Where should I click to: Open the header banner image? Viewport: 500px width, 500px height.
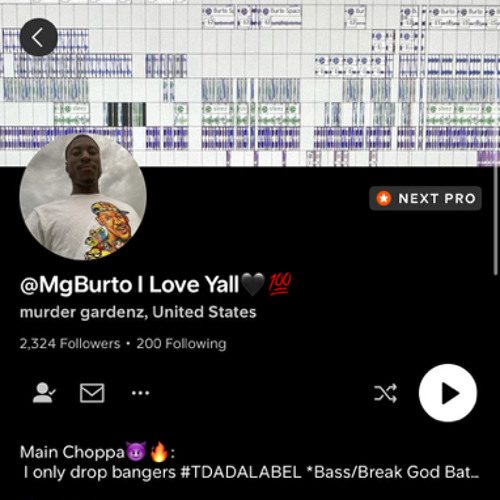tap(250, 83)
